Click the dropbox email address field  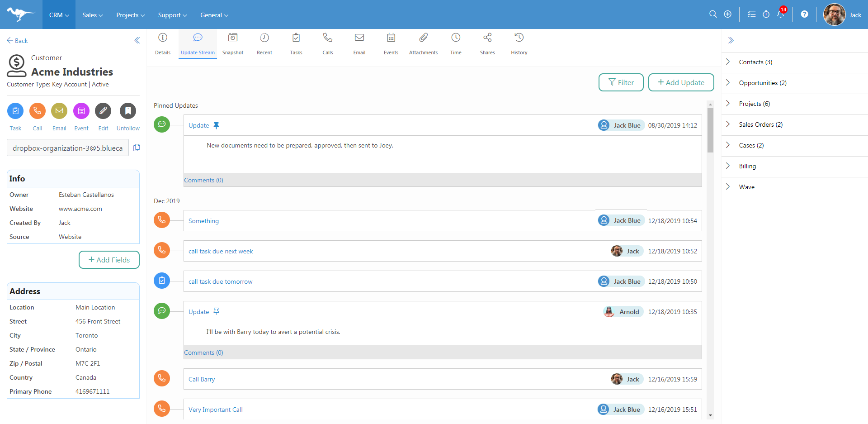coord(68,148)
